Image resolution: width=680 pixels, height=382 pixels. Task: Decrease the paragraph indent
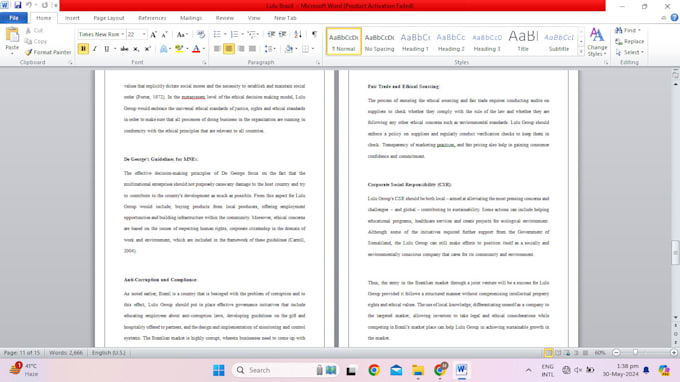271,34
